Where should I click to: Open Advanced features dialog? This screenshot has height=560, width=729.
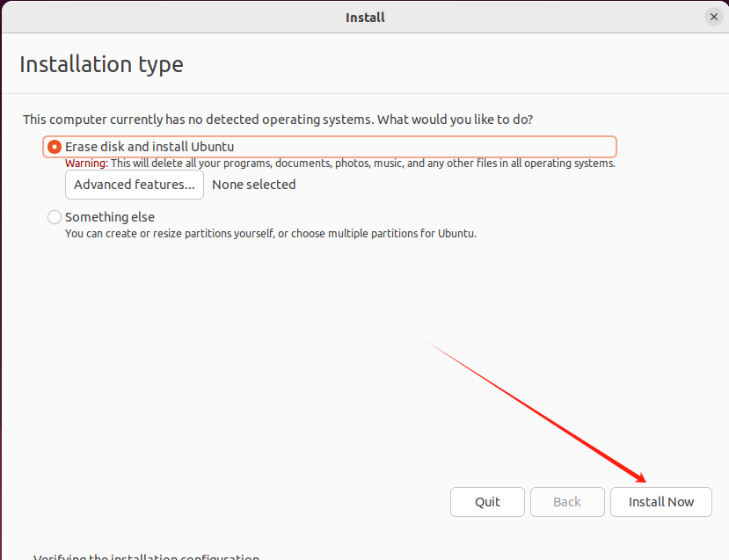135,185
